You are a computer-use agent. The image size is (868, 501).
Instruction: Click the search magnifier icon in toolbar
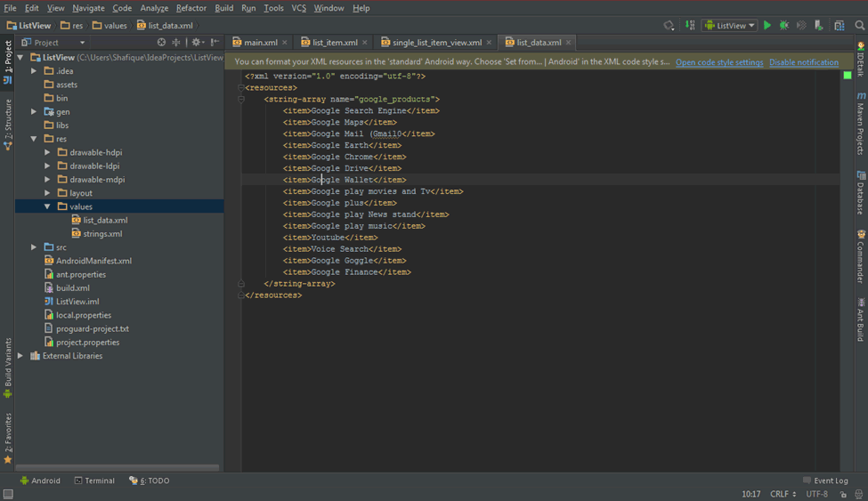860,26
